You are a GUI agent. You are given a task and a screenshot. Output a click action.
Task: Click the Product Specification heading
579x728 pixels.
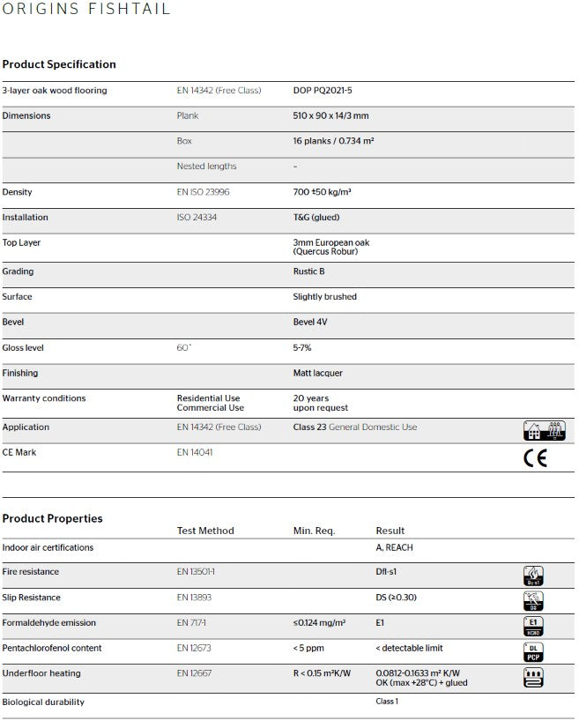[59, 64]
